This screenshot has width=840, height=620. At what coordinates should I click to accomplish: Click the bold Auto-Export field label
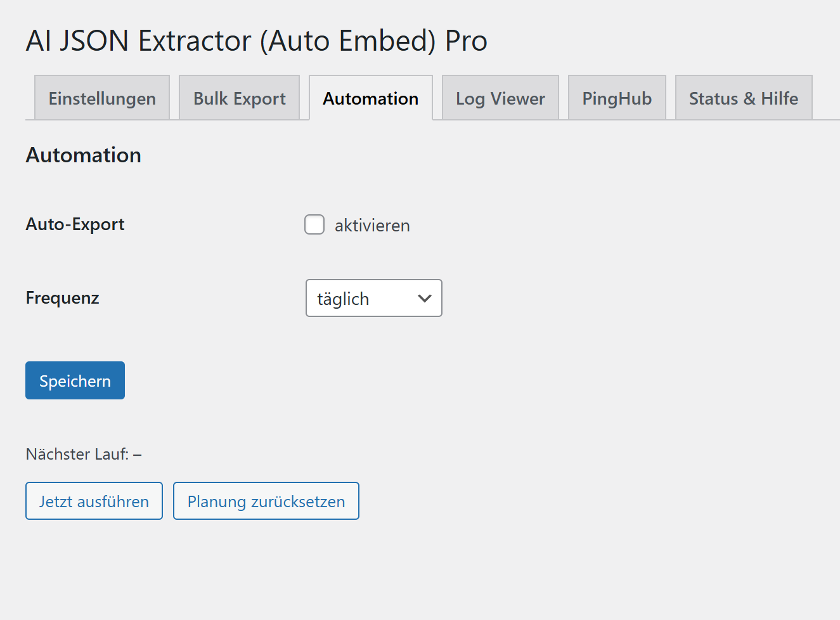[75, 224]
